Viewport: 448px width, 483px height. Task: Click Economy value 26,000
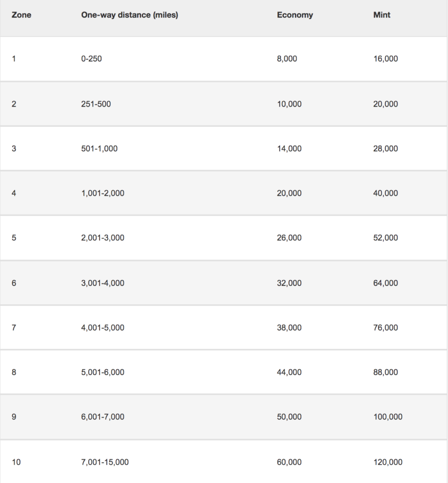click(289, 238)
